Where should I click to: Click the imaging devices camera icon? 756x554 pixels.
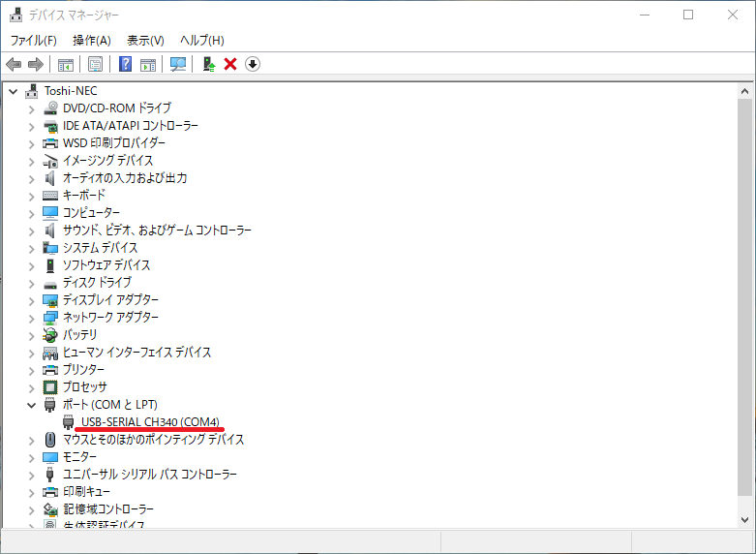point(50,161)
